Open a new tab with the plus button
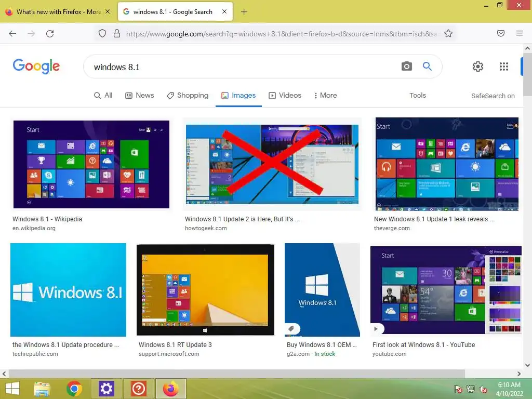The image size is (532, 399). coord(244,12)
